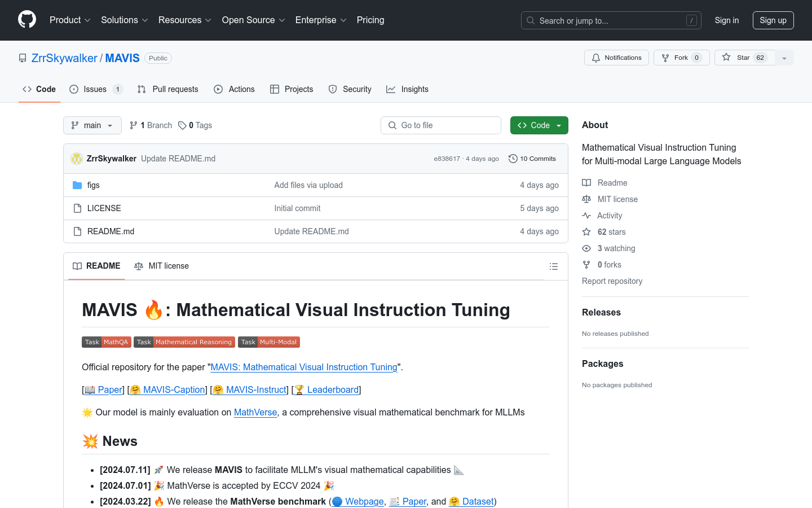The image size is (812, 508).
Task: Expand the Open Source menu
Action: click(x=254, y=20)
